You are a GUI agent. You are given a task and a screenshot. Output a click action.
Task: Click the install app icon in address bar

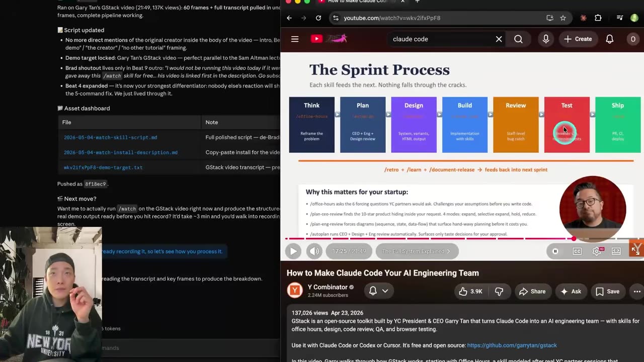coord(550,18)
